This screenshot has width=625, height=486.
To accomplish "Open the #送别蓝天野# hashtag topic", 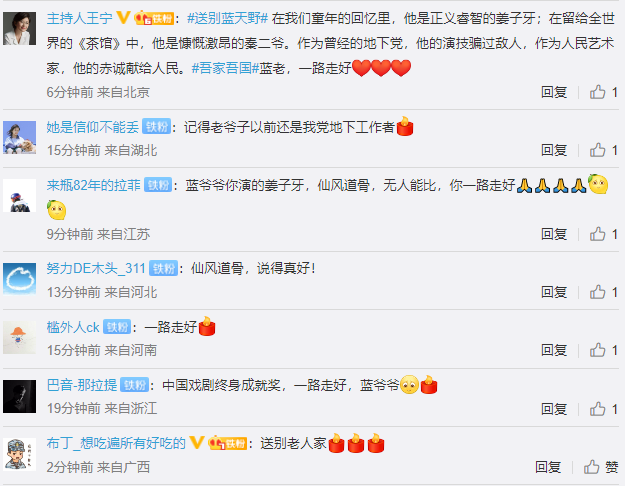I will tap(227, 18).
